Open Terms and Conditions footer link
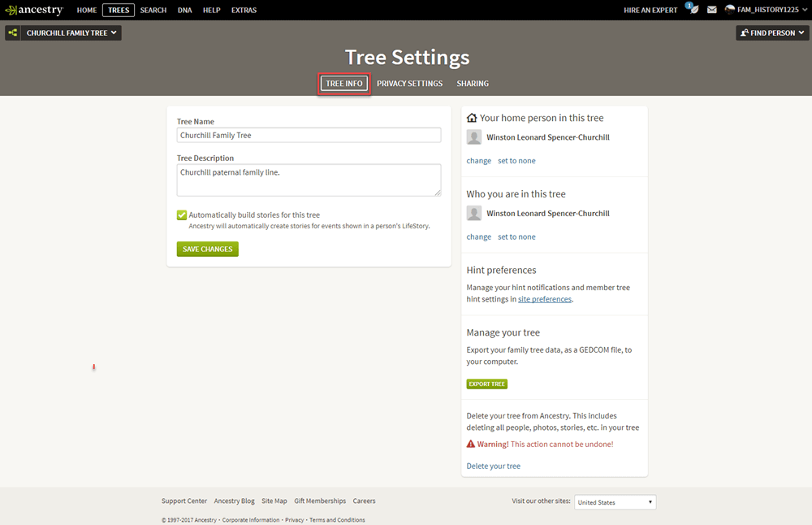Screen dimensions: 812x525 (337, 520)
